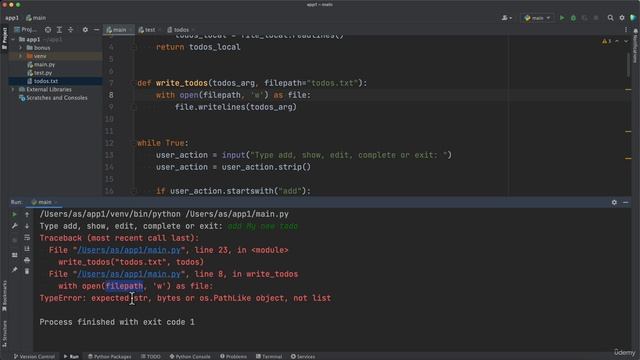Print the Run console output
Viewport: 640px width, 360px height.
coord(27,260)
